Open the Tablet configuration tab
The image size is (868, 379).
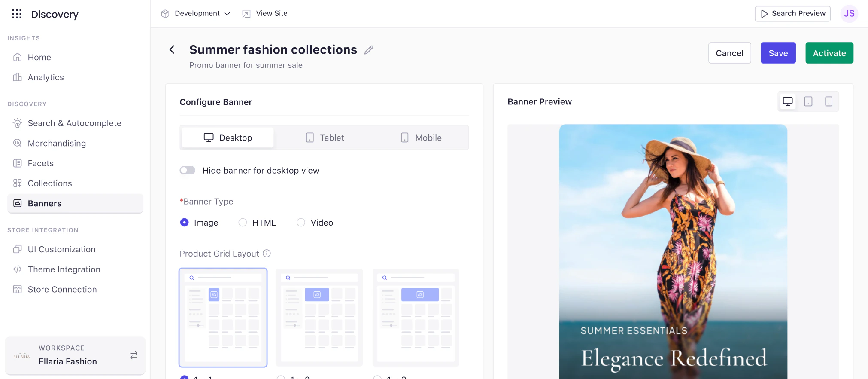pyautogui.click(x=325, y=138)
